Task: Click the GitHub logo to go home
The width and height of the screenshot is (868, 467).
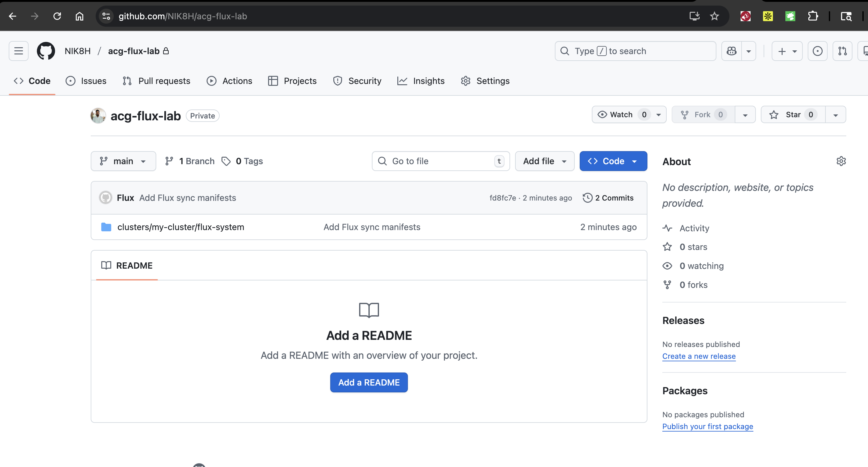Action: click(x=46, y=51)
